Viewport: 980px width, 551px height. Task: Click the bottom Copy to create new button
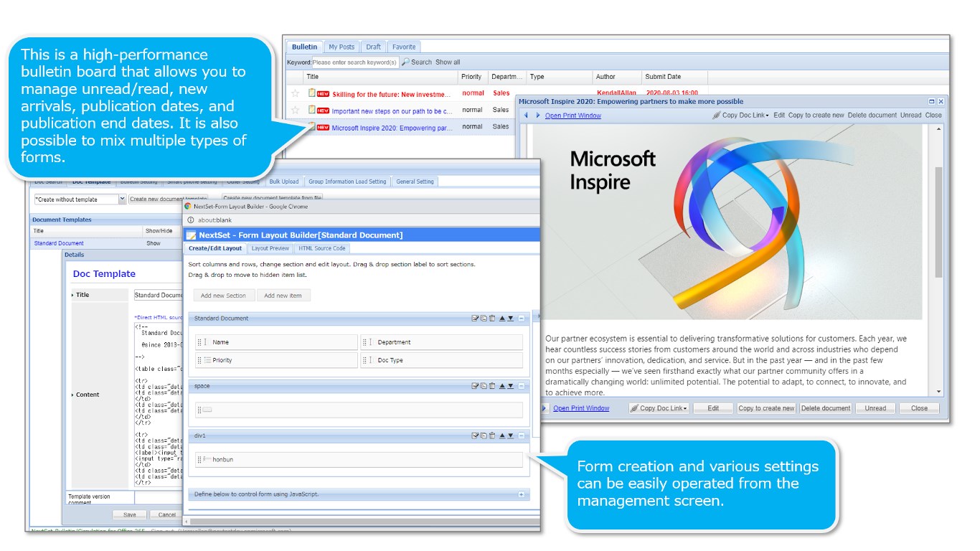[x=766, y=408]
